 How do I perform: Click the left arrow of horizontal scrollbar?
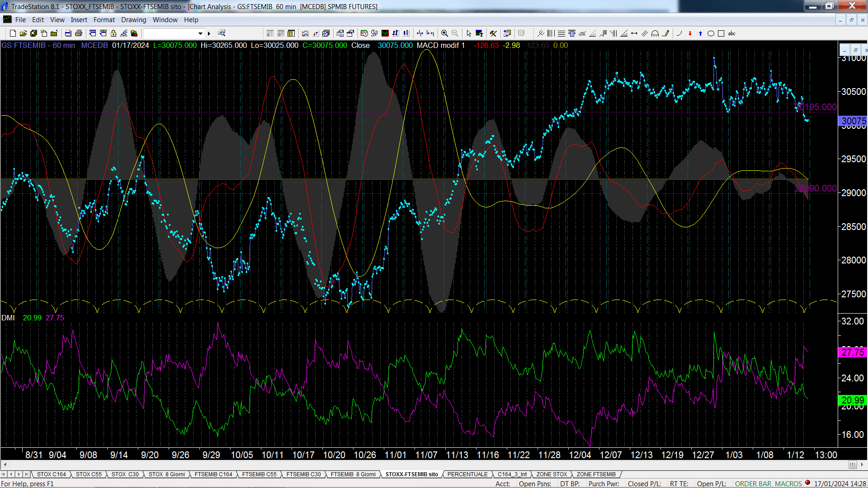coord(5,465)
